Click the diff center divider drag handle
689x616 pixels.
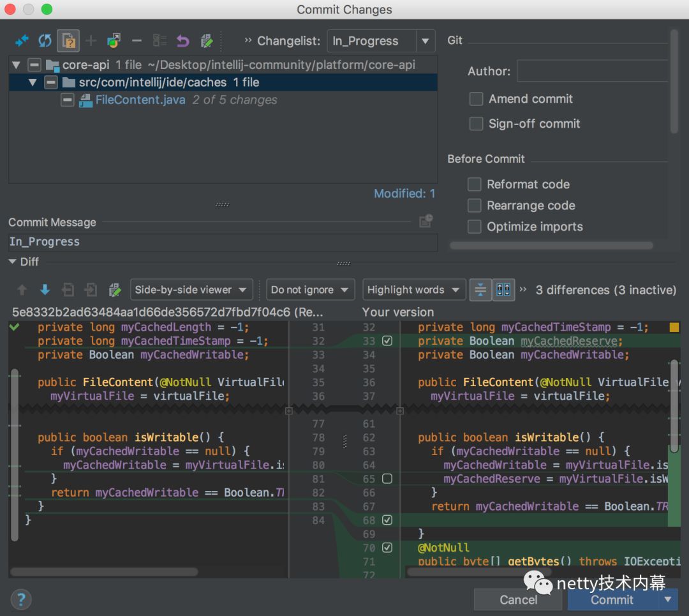(x=344, y=441)
